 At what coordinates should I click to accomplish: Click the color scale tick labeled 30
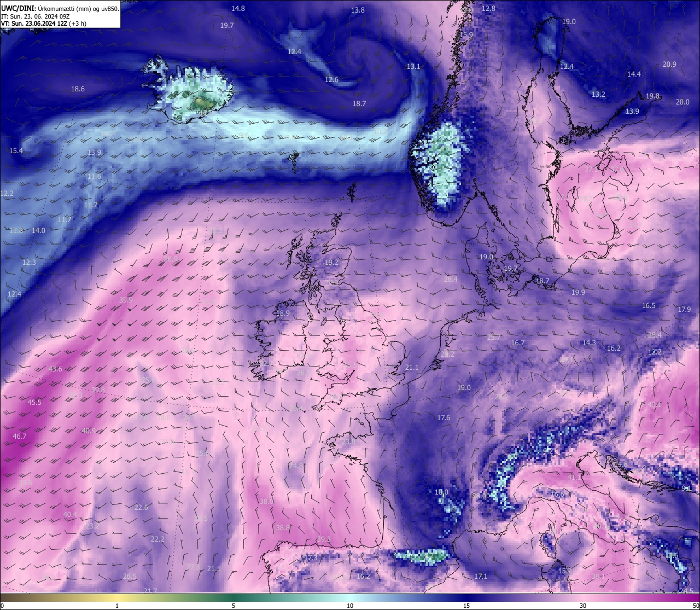coord(583,606)
